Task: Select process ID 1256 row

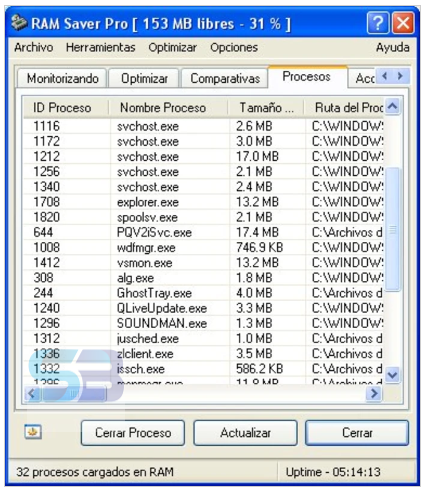Action: tap(203, 172)
